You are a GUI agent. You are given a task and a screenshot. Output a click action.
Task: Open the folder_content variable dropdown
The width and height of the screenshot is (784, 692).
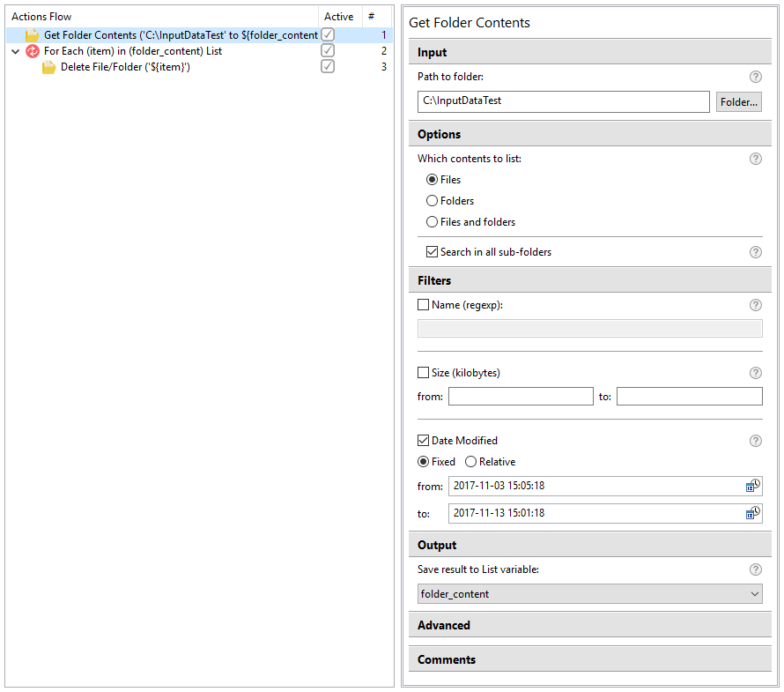[x=590, y=594]
